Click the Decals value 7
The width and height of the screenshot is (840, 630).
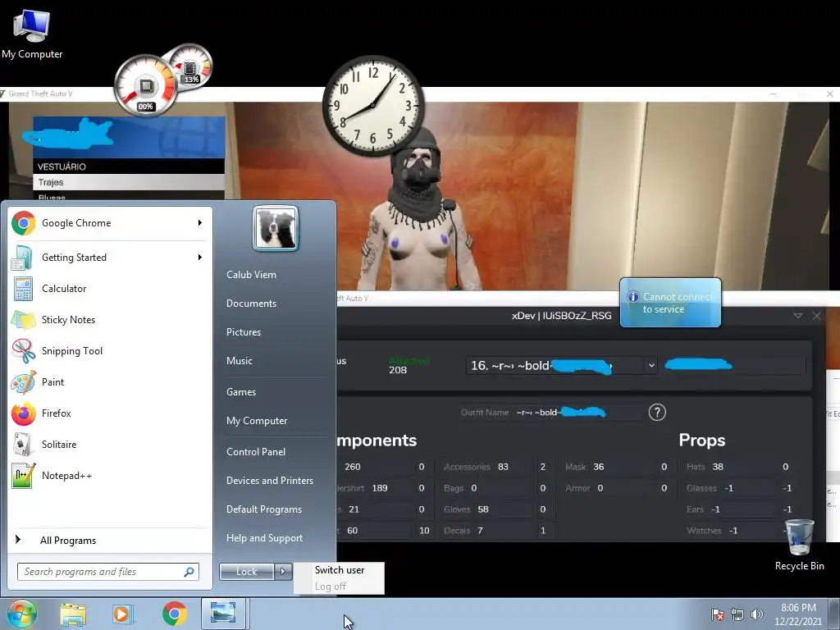coord(480,531)
